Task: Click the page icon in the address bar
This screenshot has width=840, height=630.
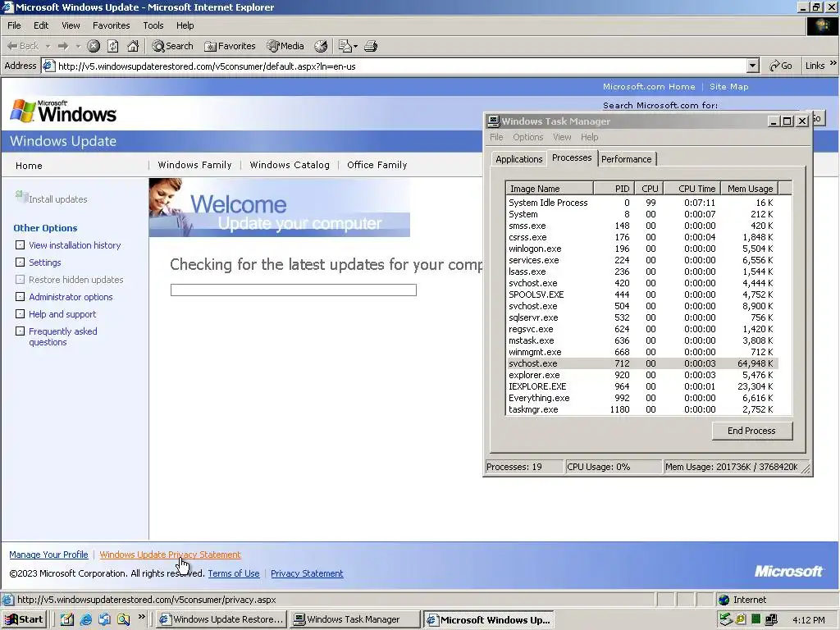Action: (x=48, y=66)
